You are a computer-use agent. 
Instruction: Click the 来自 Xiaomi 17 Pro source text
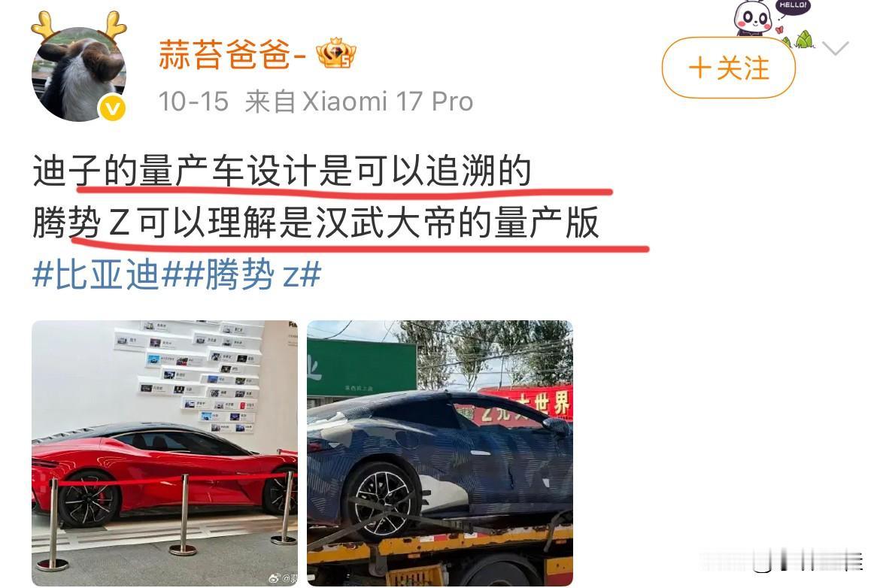coord(360,102)
